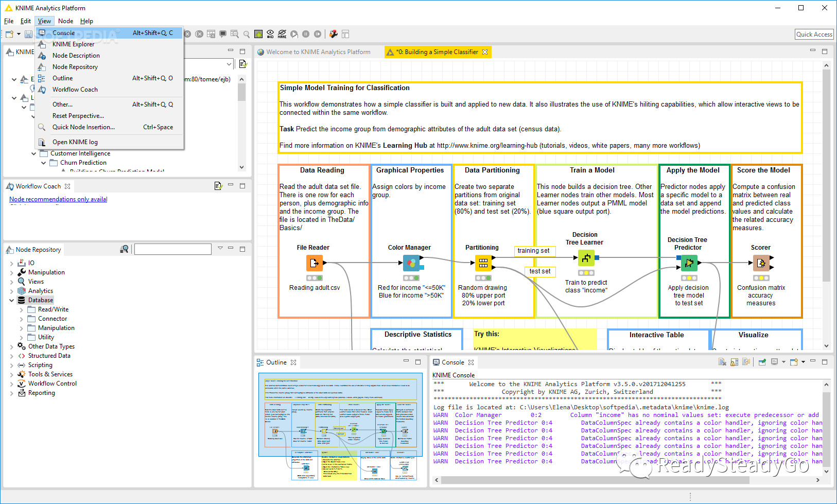Open the Help menu
The width and height of the screenshot is (837, 504).
pos(86,21)
